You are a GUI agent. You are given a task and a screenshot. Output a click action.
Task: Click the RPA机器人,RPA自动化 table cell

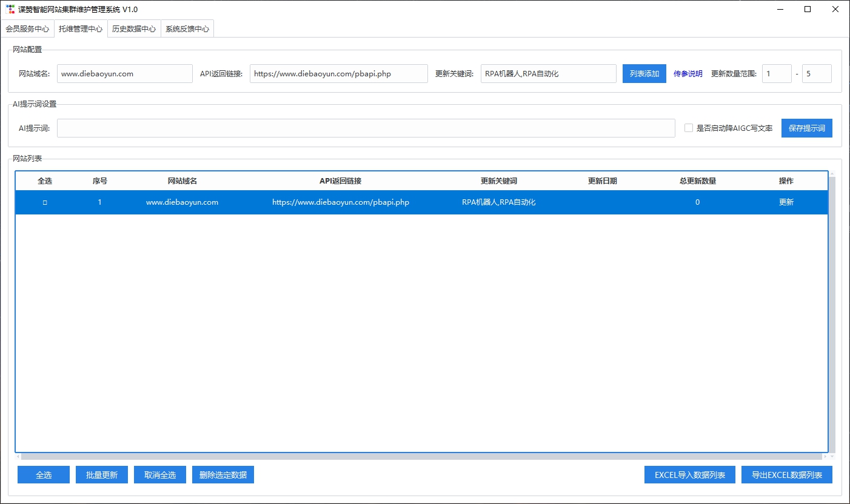(499, 202)
